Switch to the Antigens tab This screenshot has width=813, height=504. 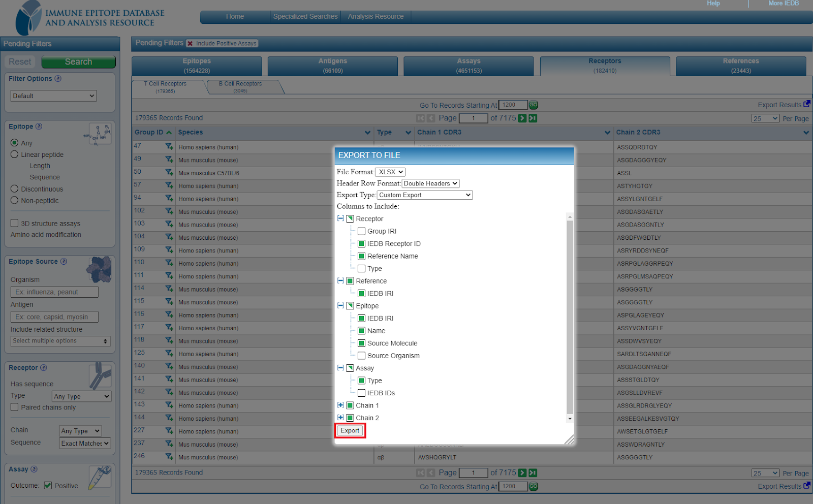tap(333, 66)
